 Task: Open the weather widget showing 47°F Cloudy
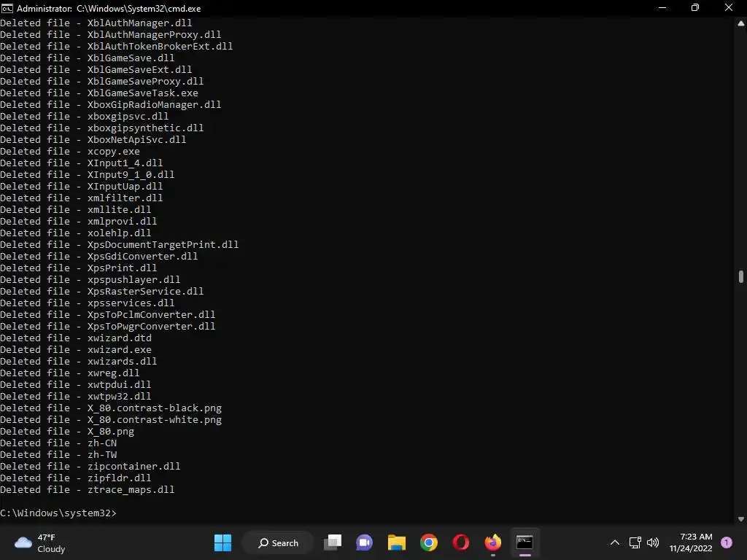40,542
